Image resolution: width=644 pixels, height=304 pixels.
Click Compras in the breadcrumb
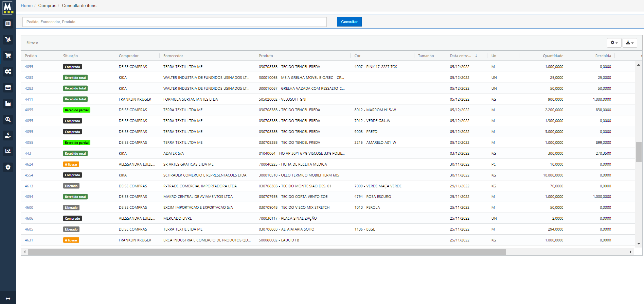pyautogui.click(x=47, y=6)
